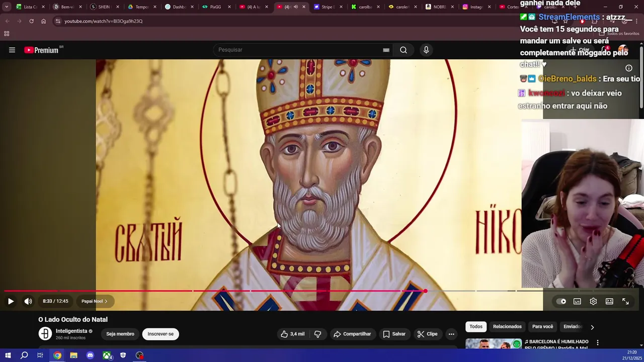The width and height of the screenshot is (644, 362).
Task: Enter full screen mode
Action: (625, 301)
